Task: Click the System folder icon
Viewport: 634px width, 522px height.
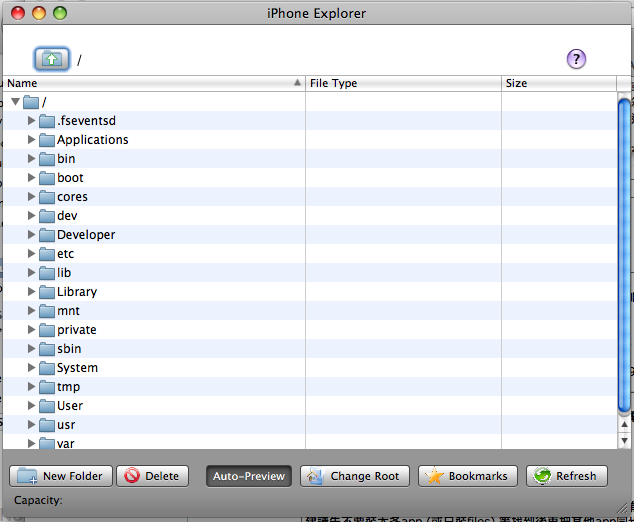Action: [47, 368]
